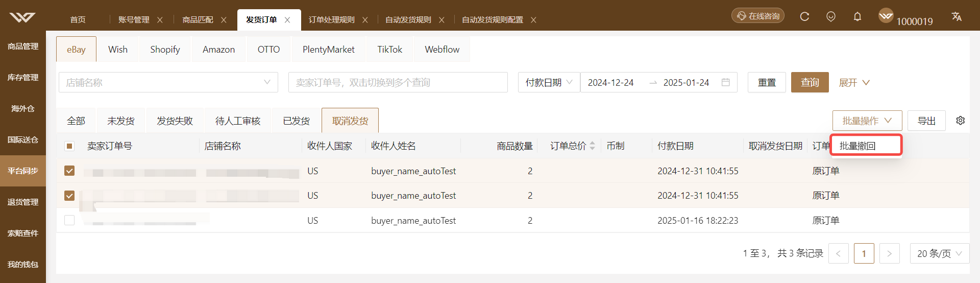The height and width of the screenshot is (283, 980).
Task: Click the calendar icon in the date range
Action: click(x=726, y=82)
